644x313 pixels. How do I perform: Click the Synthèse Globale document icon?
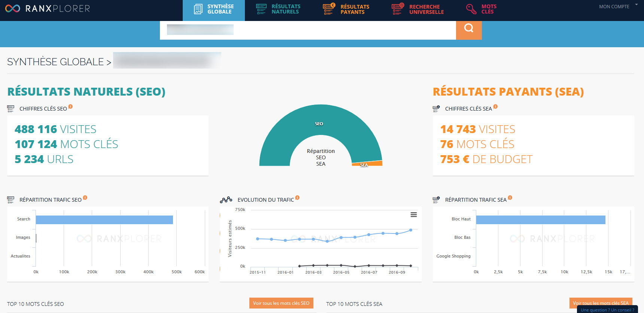198,9
